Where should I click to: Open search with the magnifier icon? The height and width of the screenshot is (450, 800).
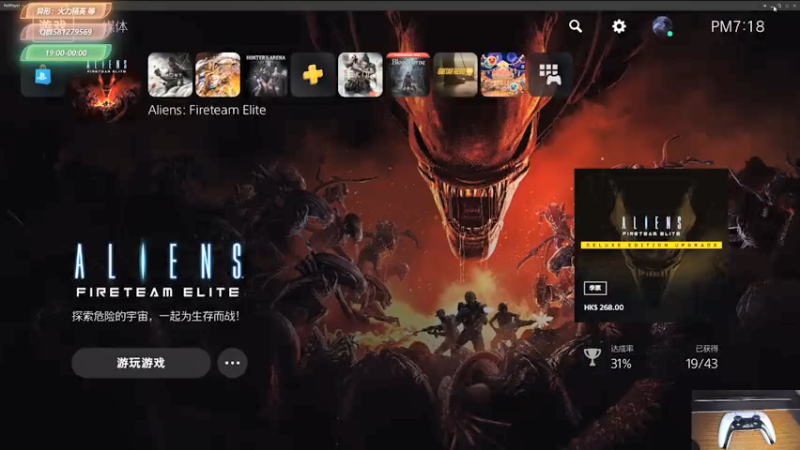tap(576, 26)
